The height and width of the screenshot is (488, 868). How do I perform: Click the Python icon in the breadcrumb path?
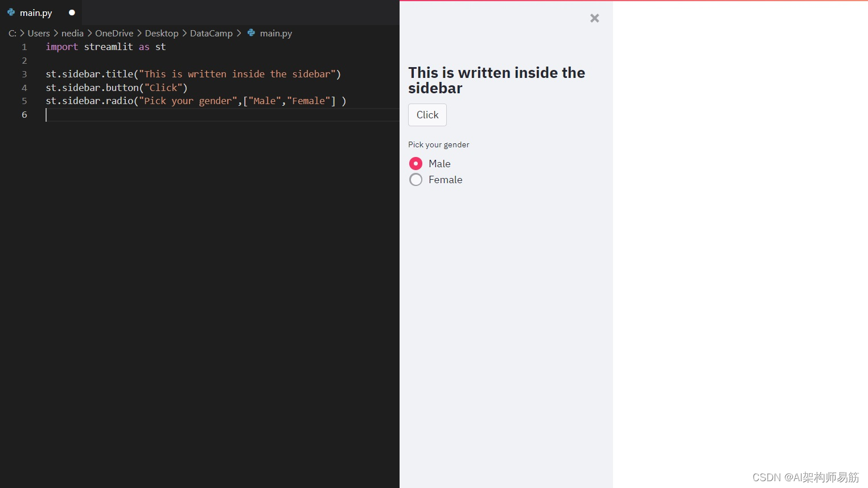(x=251, y=33)
